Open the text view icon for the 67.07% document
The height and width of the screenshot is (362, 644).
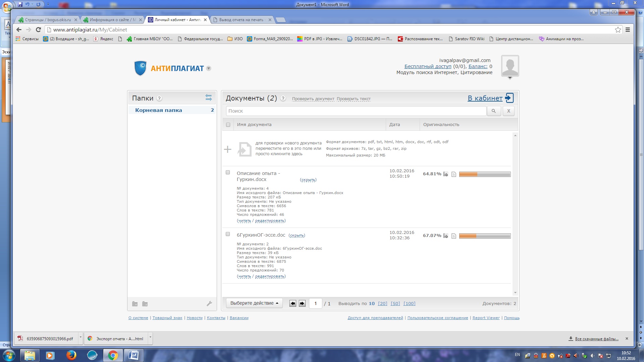tap(453, 236)
